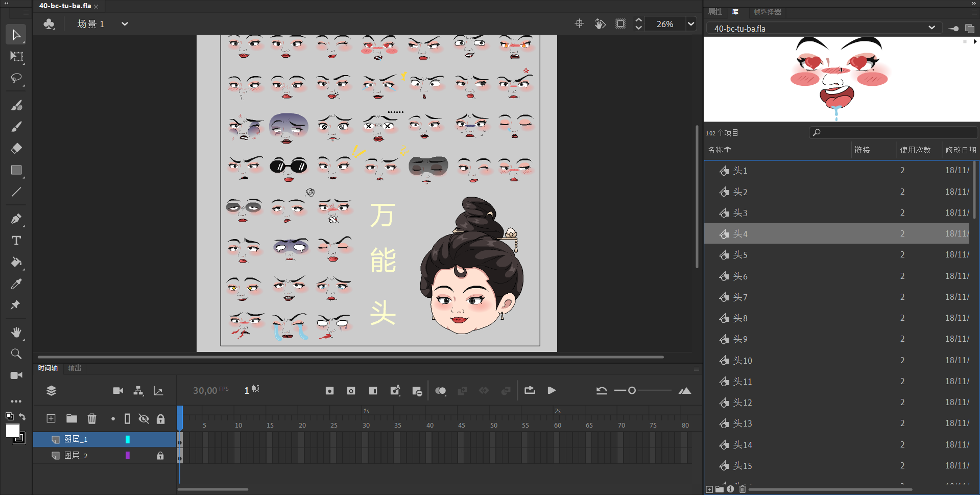Sort library by 使用次数 column header
The height and width of the screenshot is (495, 980).
click(x=915, y=150)
